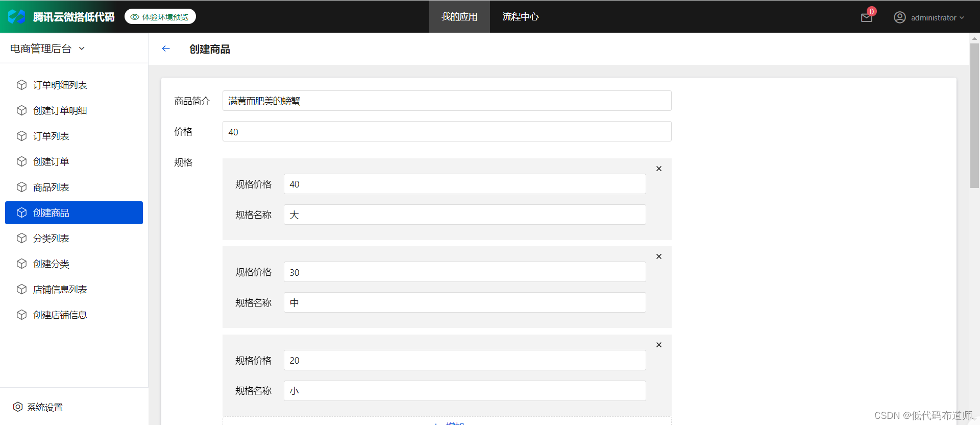The height and width of the screenshot is (425, 980).
Task: Click the page vertical scrollbar thumb
Action: click(974, 115)
